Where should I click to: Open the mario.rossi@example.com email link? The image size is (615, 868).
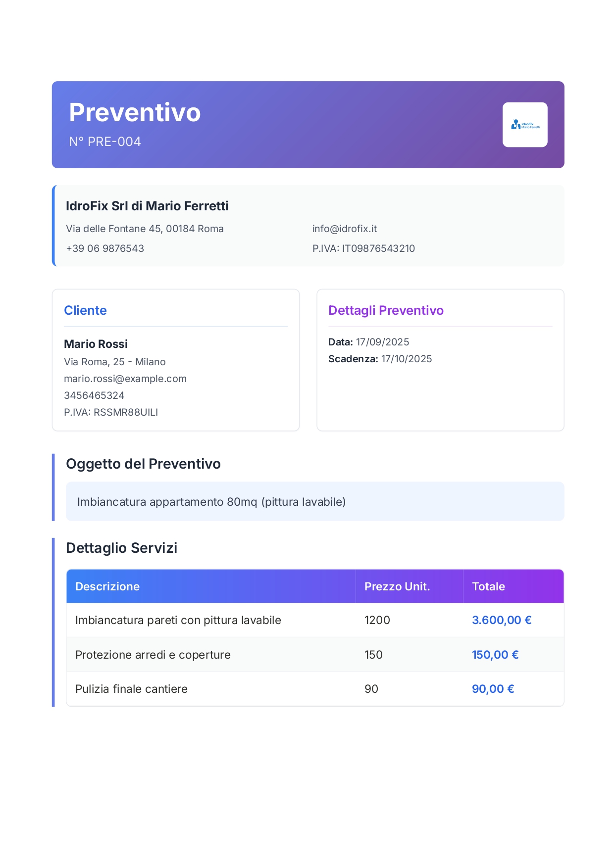point(125,379)
